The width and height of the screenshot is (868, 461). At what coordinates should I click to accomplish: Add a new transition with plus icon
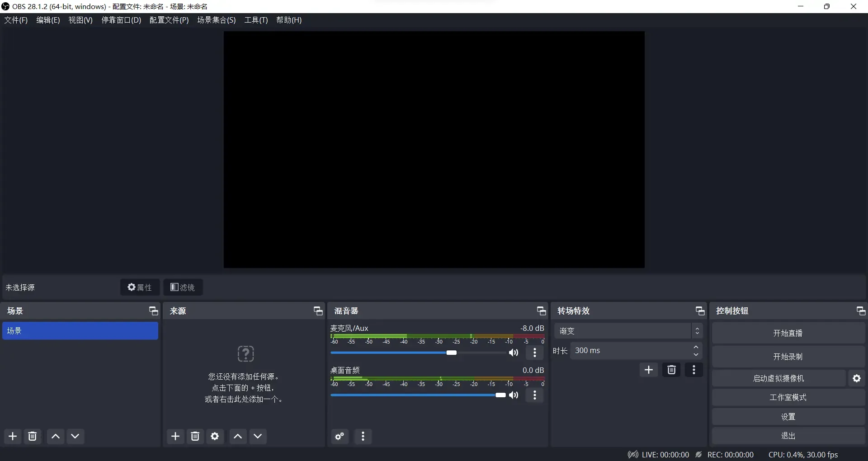(649, 370)
